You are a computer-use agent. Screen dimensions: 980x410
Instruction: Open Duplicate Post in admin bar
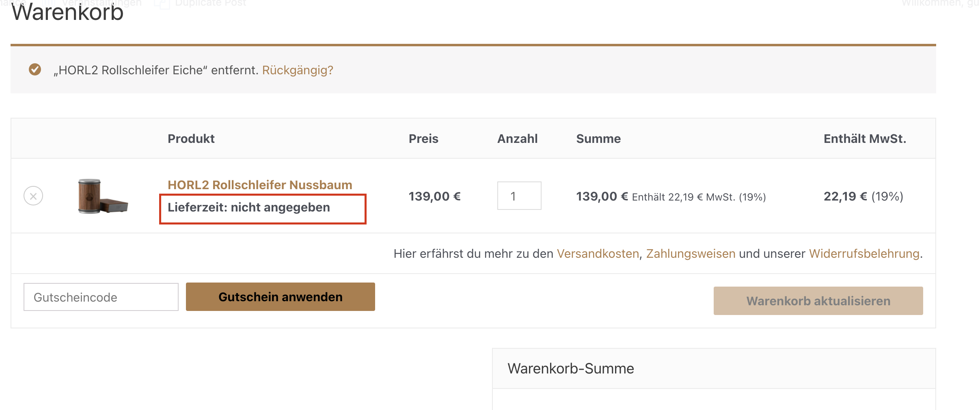[210, 3]
